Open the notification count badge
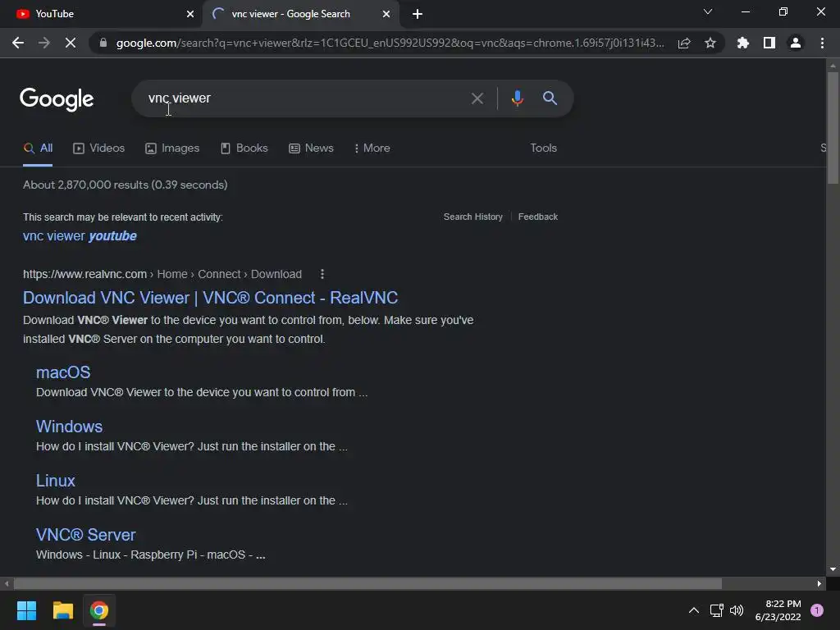The image size is (840, 630). [x=817, y=610]
